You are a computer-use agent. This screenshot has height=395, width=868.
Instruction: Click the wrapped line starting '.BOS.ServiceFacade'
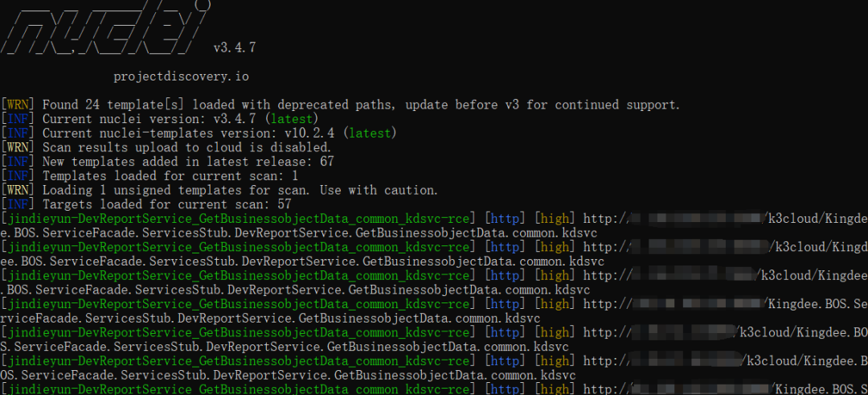point(296,290)
